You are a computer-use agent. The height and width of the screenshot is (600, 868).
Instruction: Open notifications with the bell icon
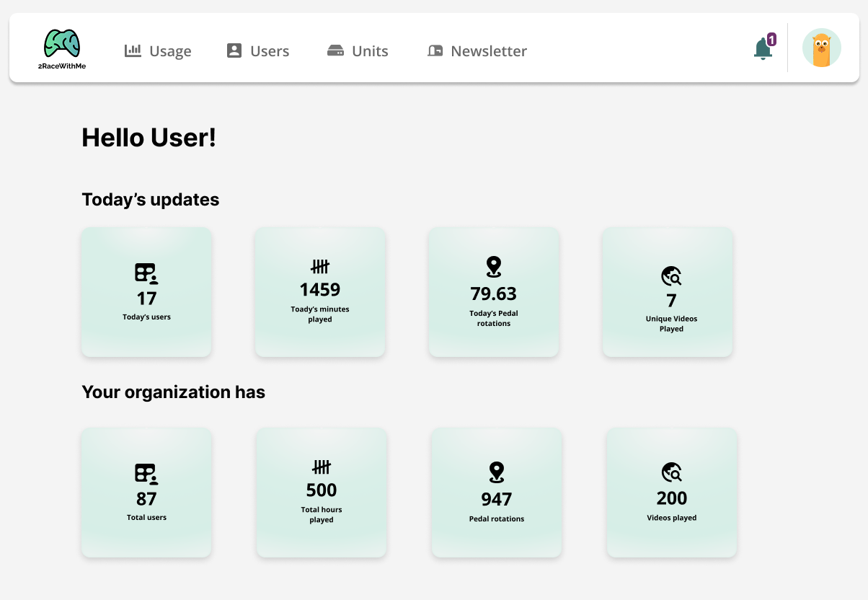point(763,49)
